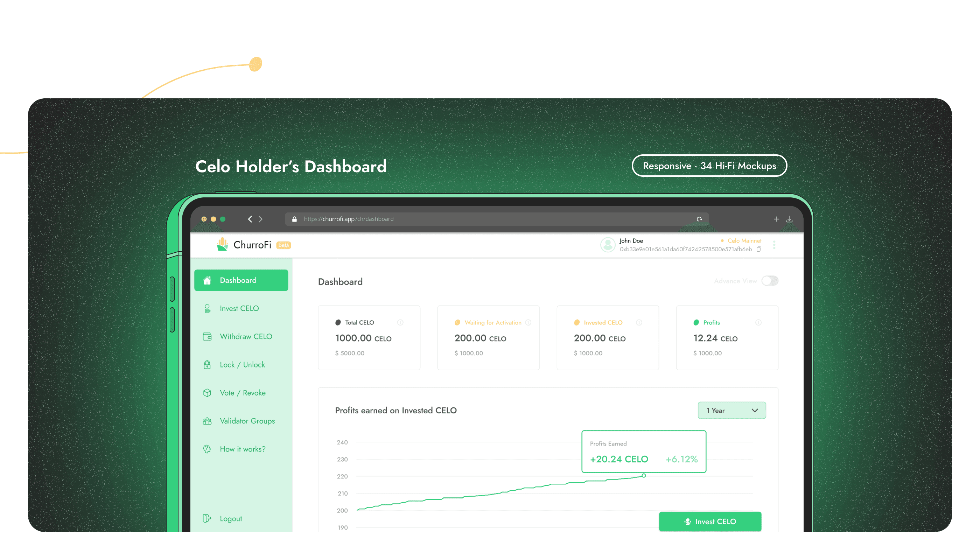980x560 pixels.
Task: Open the 1 Year period dropdown
Action: (x=731, y=411)
